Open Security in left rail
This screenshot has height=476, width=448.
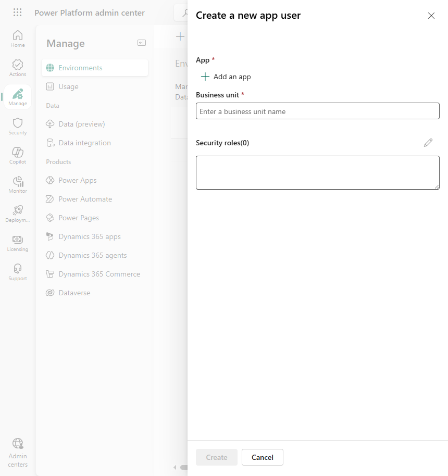pyautogui.click(x=18, y=126)
